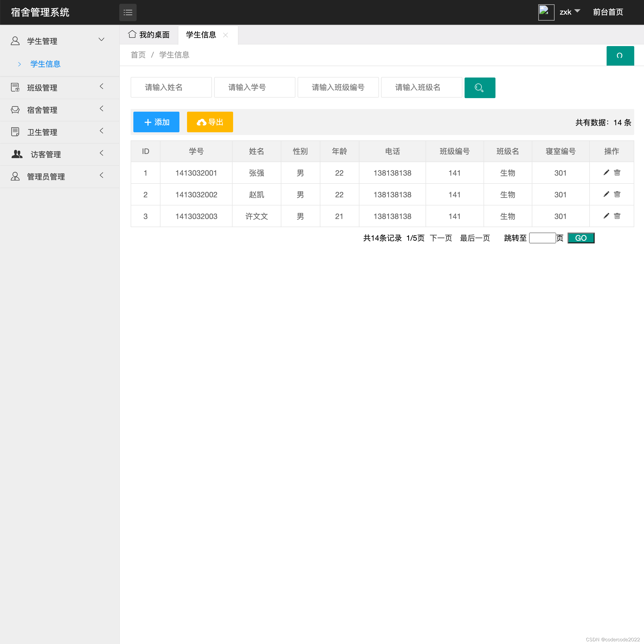The image size is (644, 644).
Task: Select the 访客管理 visitors icon in sidebar
Action: (x=16, y=154)
